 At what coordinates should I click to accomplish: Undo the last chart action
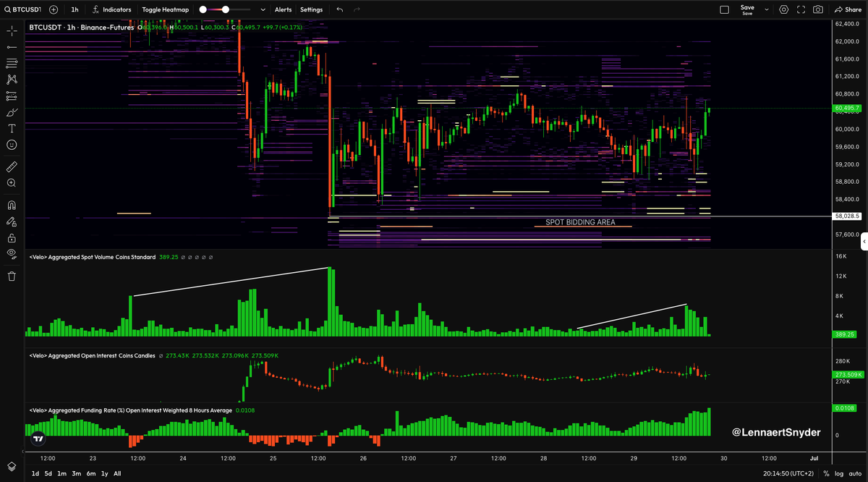pyautogui.click(x=340, y=9)
